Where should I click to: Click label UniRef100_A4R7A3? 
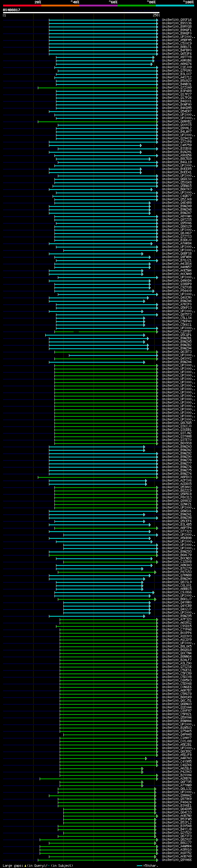(177, 758)
